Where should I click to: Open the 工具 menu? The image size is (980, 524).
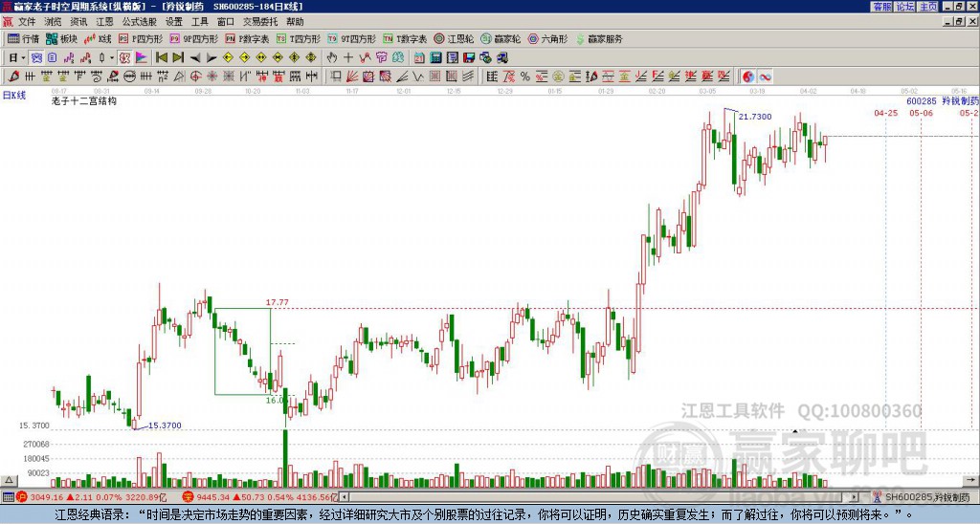click(x=199, y=22)
